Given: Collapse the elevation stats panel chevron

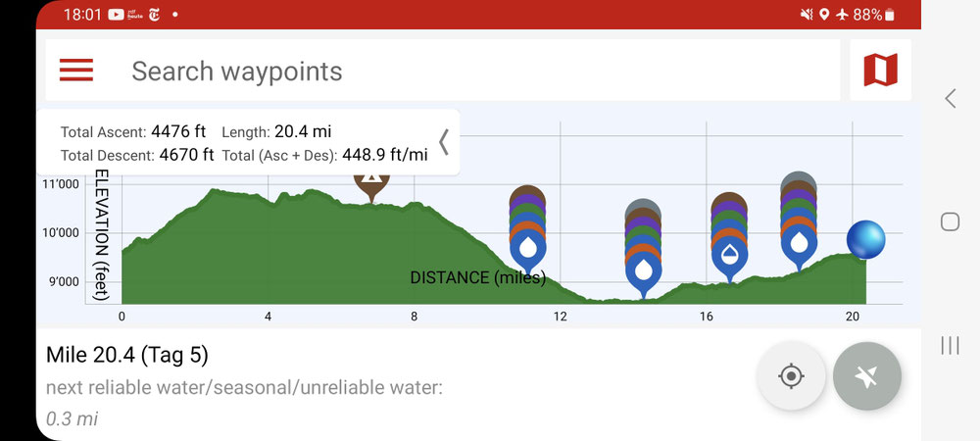Looking at the screenshot, I should [x=444, y=142].
